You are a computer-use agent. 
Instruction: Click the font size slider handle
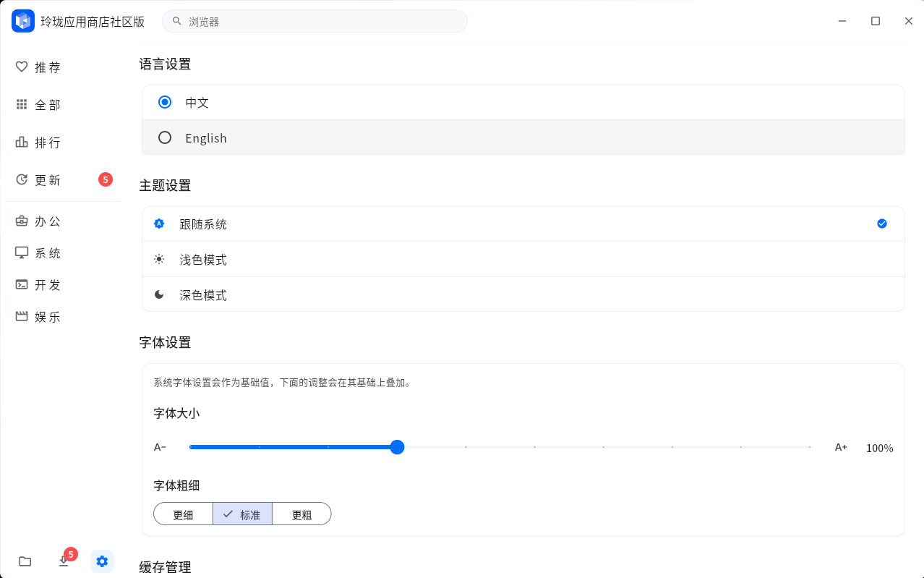click(x=397, y=447)
